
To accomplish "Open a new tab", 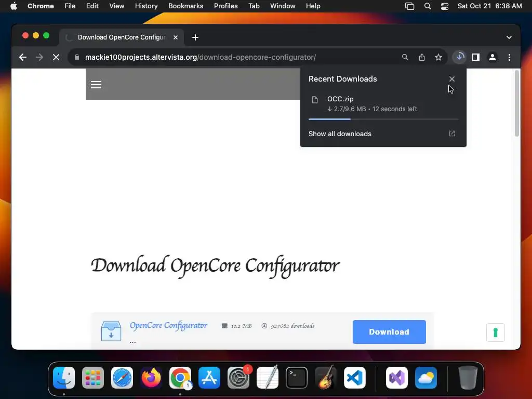I will click(x=195, y=37).
